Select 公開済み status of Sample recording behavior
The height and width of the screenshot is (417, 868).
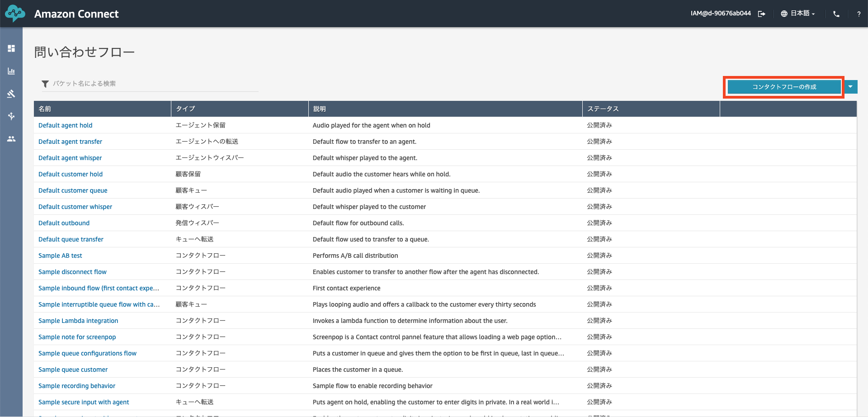tap(599, 386)
